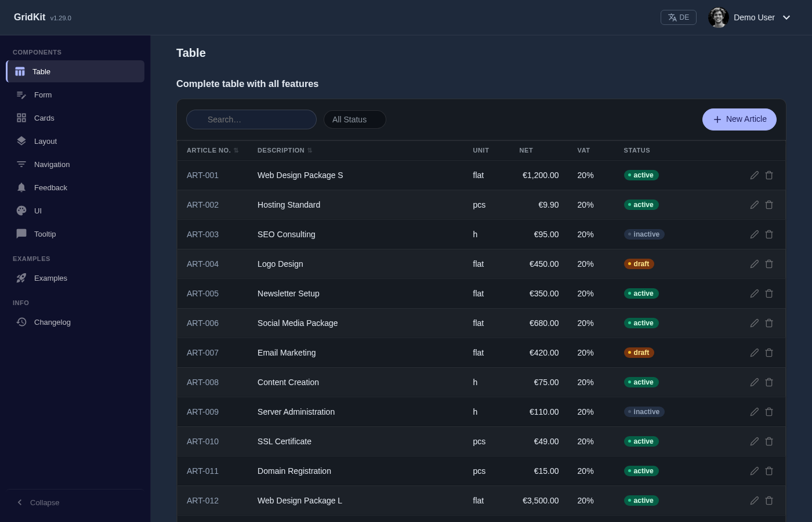Go to Examples page

(x=75, y=278)
